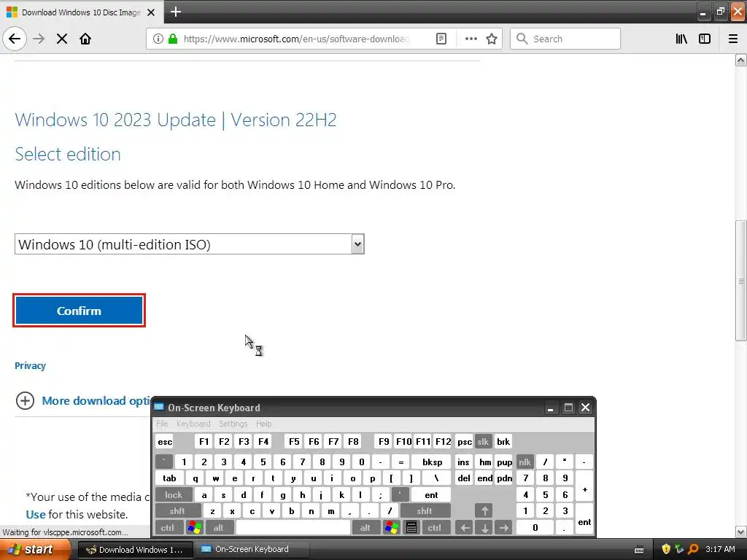The height and width of the screenshot is (560, 747).
Task: Click the vertical scrollbar thumb
Action: 740,281
